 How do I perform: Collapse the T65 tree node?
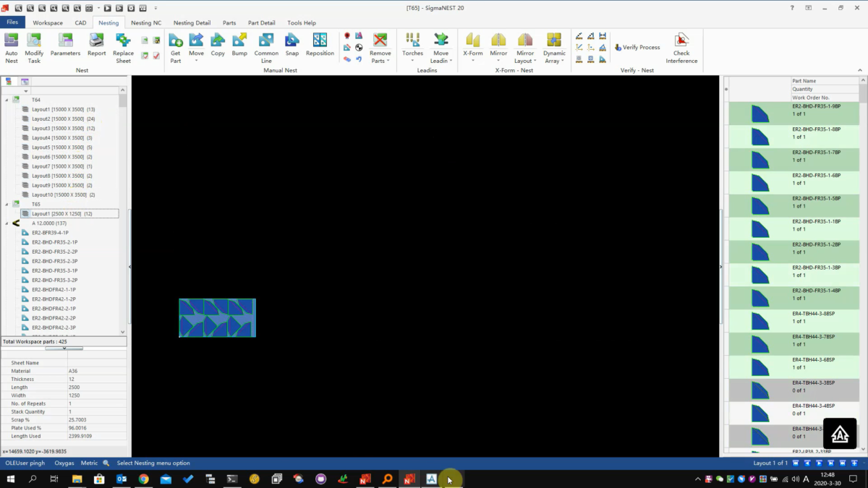(x=7, y=205)
